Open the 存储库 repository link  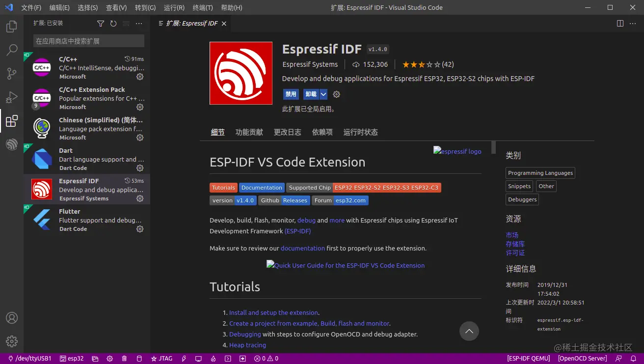(x=515, y=244)
